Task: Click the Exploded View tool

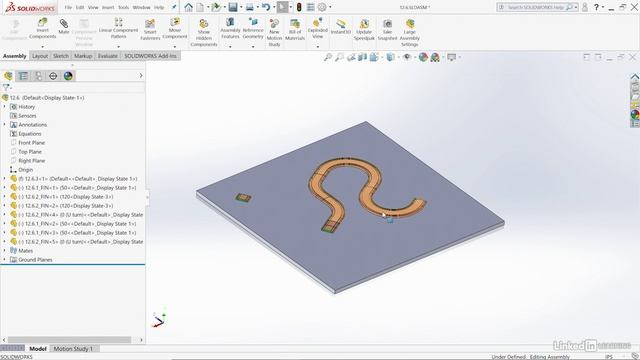Action: pyautogui.click(x=318, y=29)
